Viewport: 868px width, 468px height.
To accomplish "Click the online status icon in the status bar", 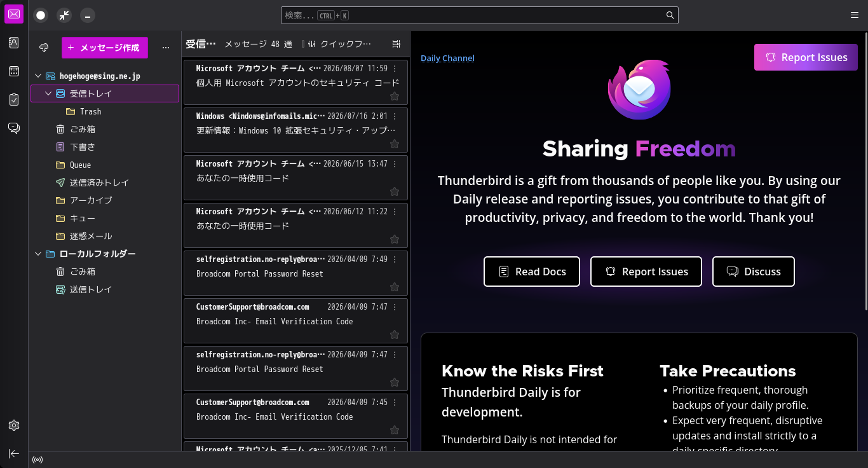I will coord(37,460).
